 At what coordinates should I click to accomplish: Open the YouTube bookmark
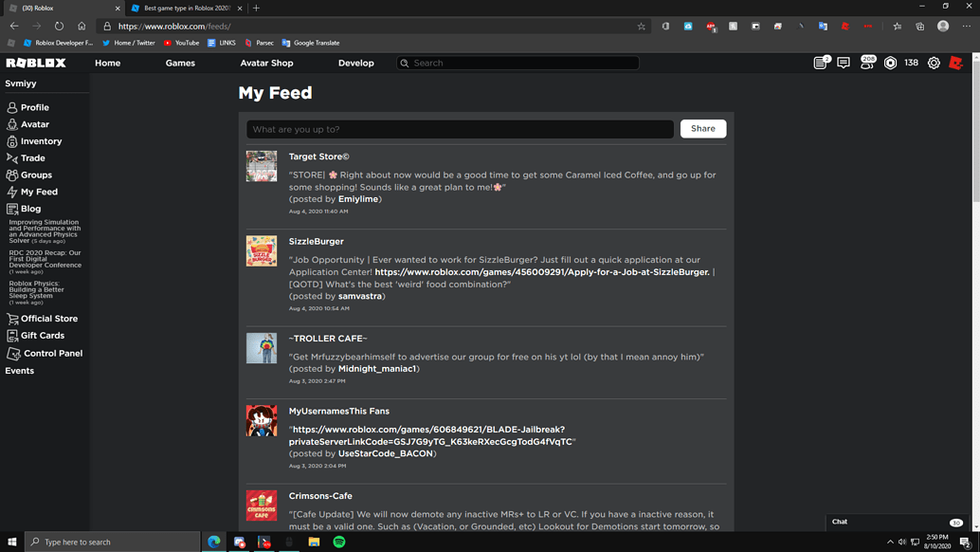(181, 43)
